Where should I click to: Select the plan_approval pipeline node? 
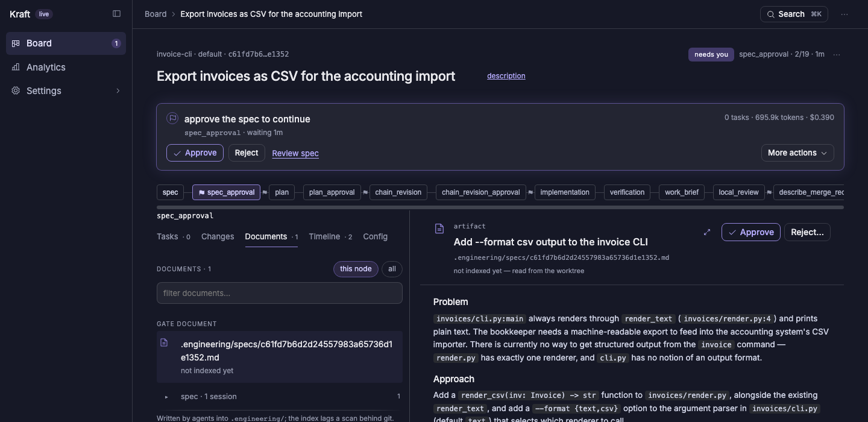pos(332,192)
